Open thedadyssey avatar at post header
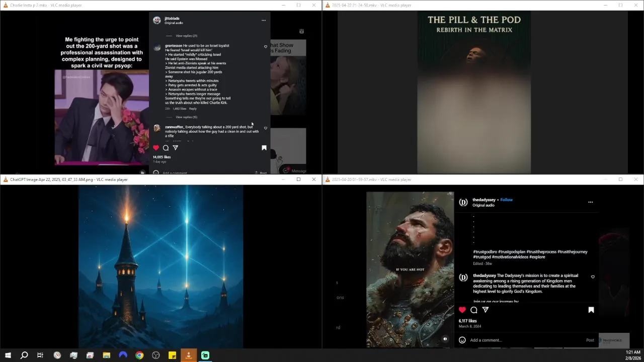 463,202
